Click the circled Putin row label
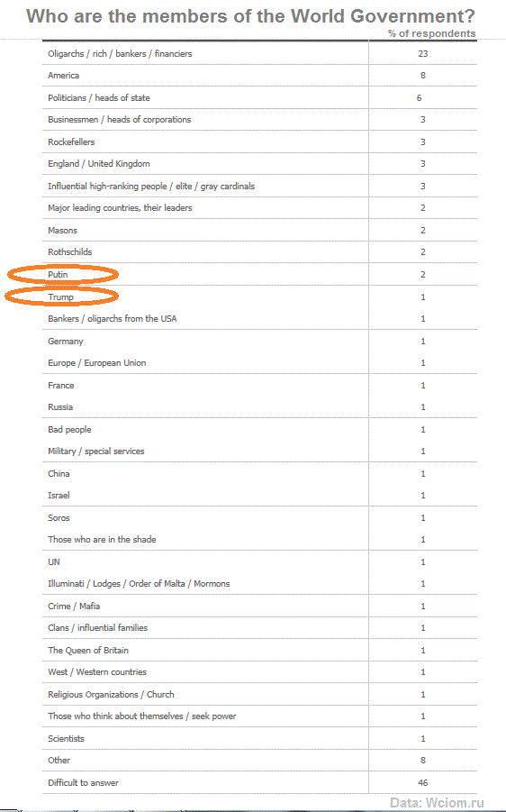This screenshot has width=506, height=812. [x=58, y=275]
